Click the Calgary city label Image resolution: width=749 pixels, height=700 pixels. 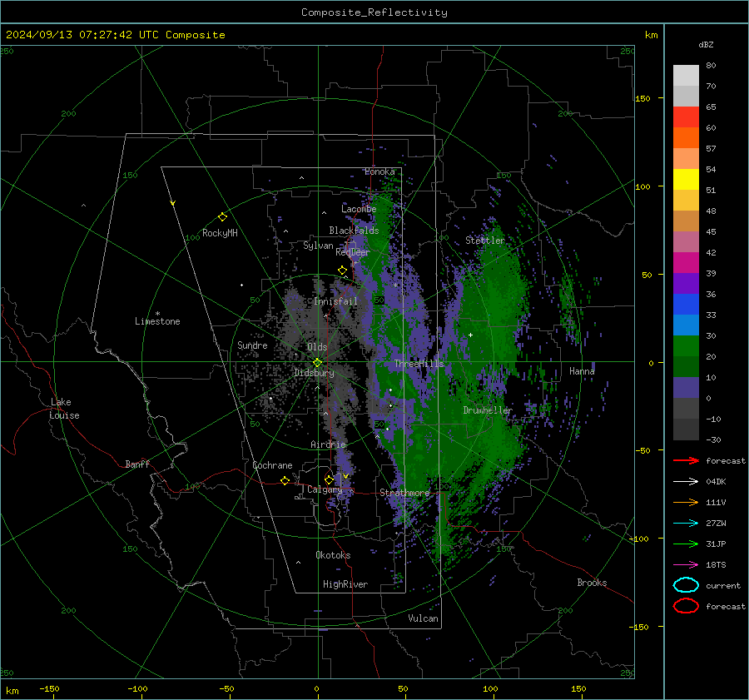click(325, 489)
